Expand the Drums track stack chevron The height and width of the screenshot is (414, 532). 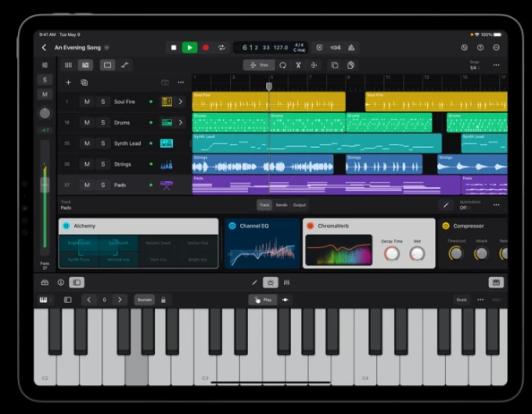click(181, 123)
